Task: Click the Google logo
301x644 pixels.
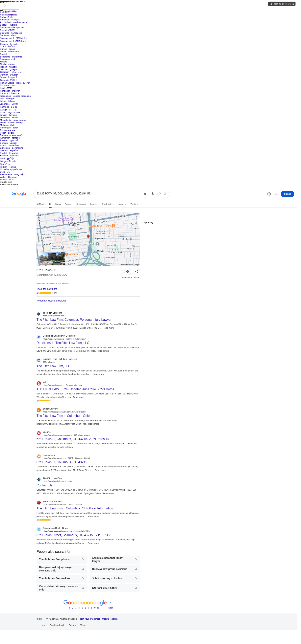Action: pos(19,196)
